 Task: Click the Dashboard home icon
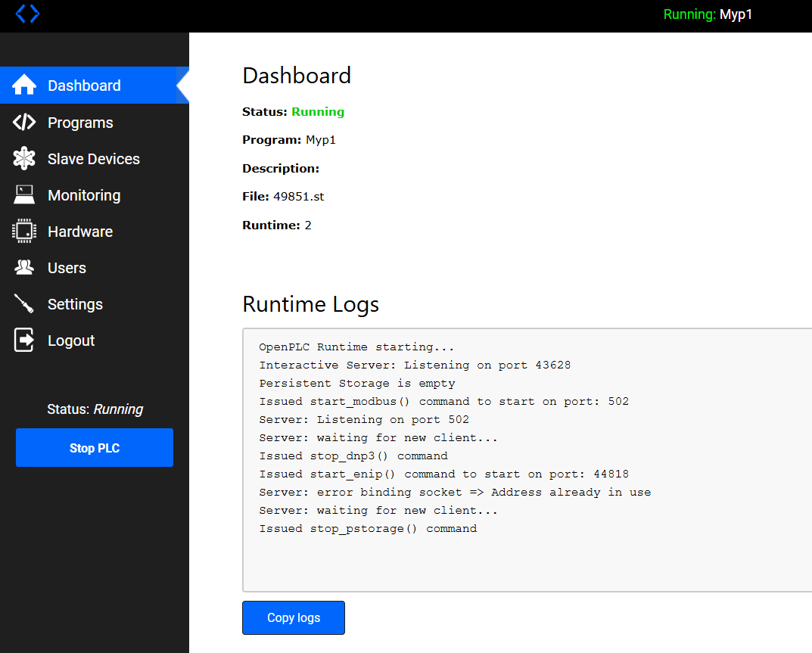tap(24, 86)
